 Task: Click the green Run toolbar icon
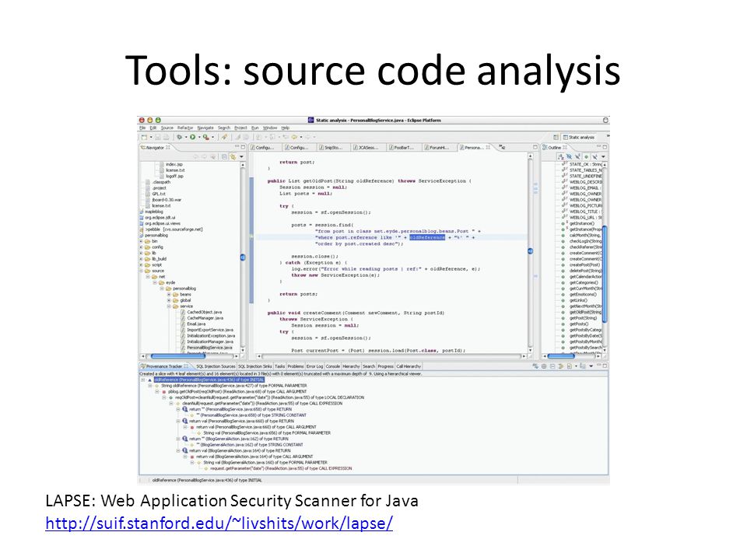click(193, 137)
